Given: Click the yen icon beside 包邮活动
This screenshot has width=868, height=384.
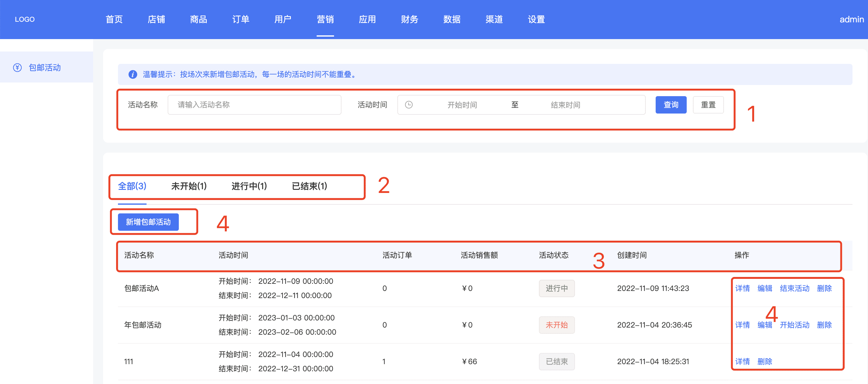Looking at the screenshot, I should 17,68.
